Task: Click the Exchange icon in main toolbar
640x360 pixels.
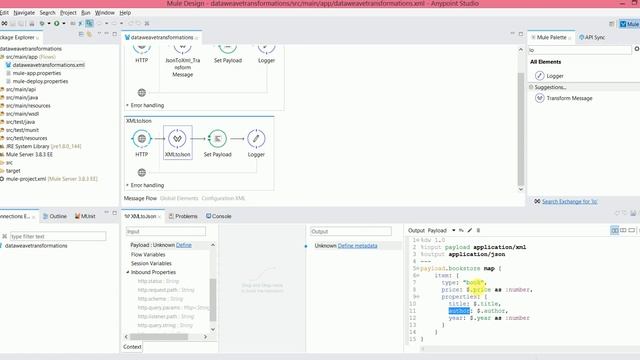Action: 4,24
